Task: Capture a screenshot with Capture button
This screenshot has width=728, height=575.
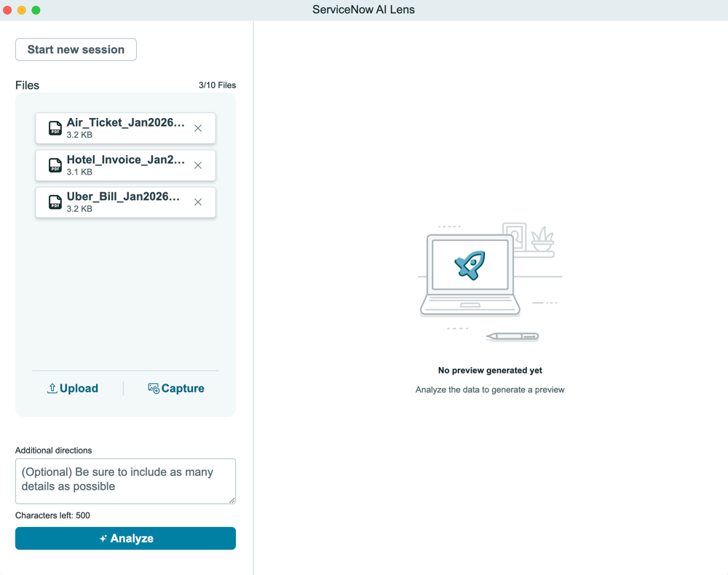Action: pyautogui.click(x=176, y=388)
